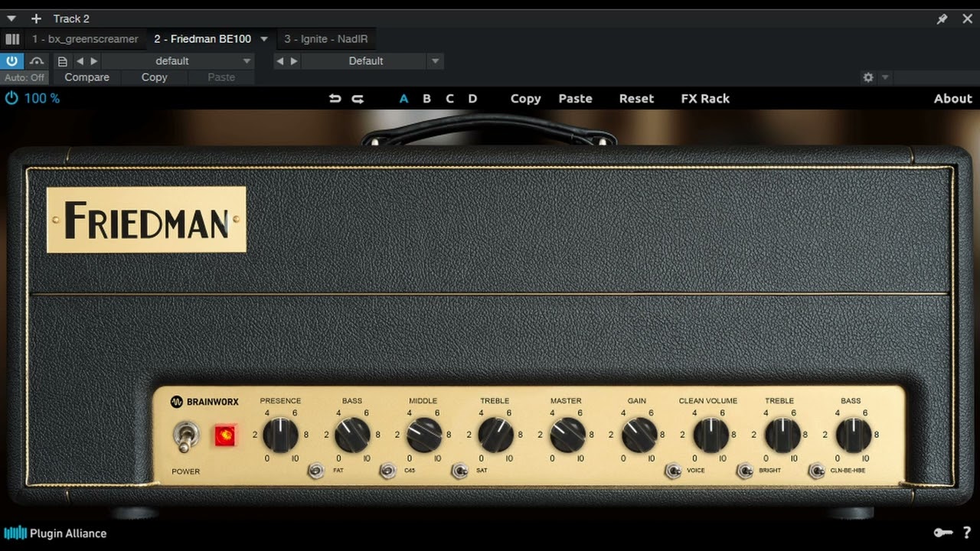Flip the CLN-BE-HBE channel switch
This screenshot has width=980, height=551.
[817, 471]
